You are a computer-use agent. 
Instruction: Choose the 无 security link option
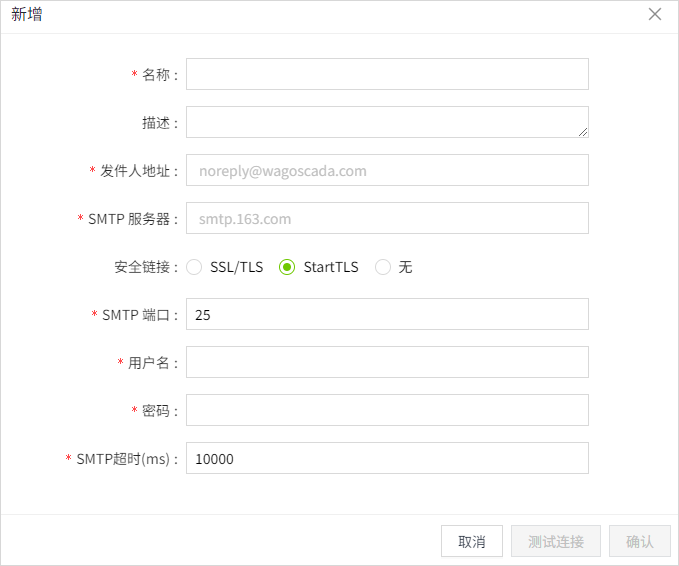[x=383, y=267]
